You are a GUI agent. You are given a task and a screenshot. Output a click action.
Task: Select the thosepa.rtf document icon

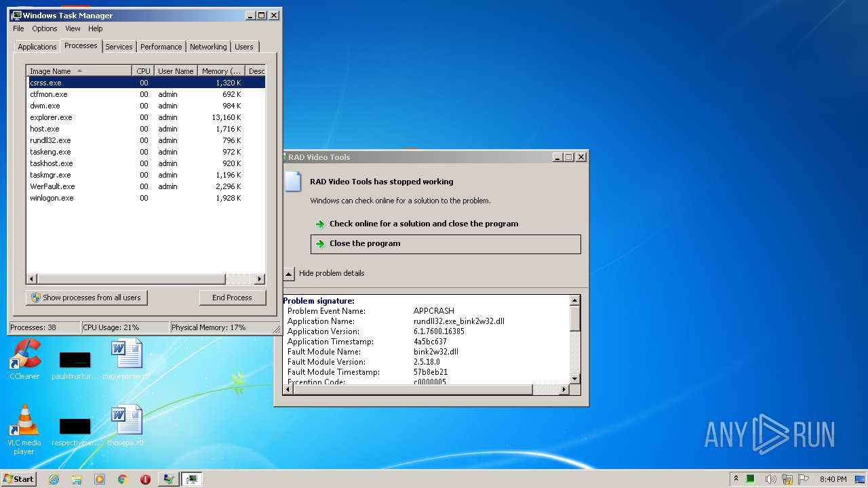pyautogui.click(x=127, y=425)
